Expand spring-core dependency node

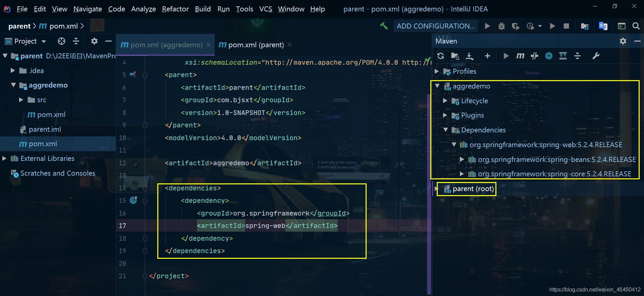pyautogui.click(x=462, y=174)
